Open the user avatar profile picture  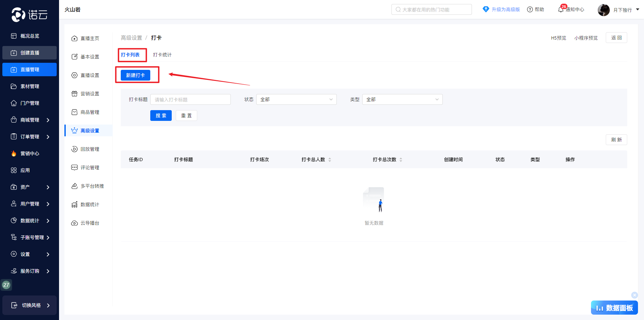pyautogui.click(x=603, y=10)
